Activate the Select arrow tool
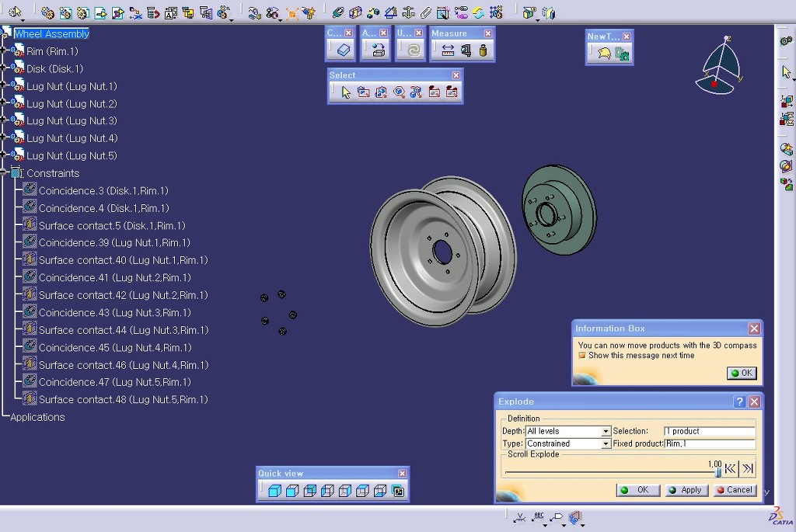Viewport: 796px width, 532px height. coord(346,92)
